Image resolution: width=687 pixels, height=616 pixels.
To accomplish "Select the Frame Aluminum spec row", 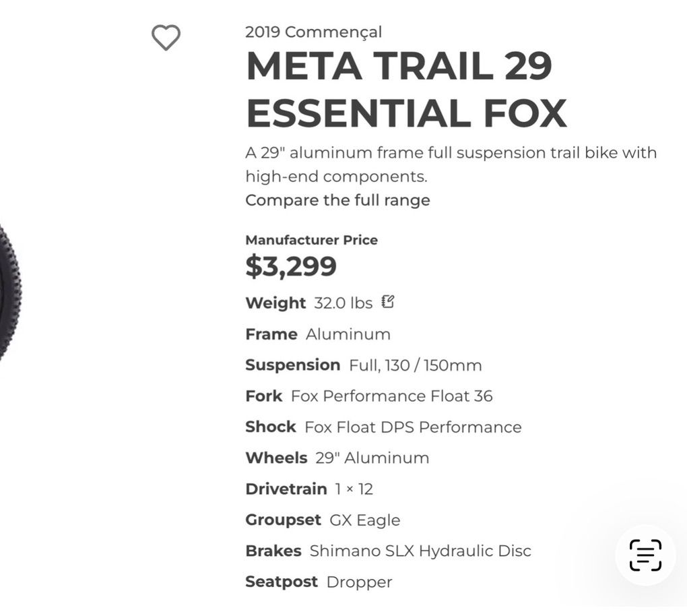I will 318,334.
